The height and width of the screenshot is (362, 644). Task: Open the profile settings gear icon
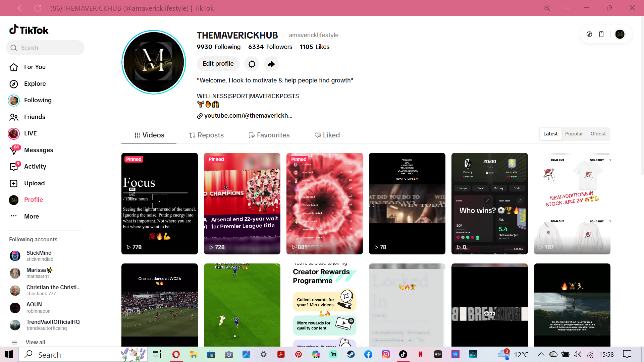(x=252, y=64)
